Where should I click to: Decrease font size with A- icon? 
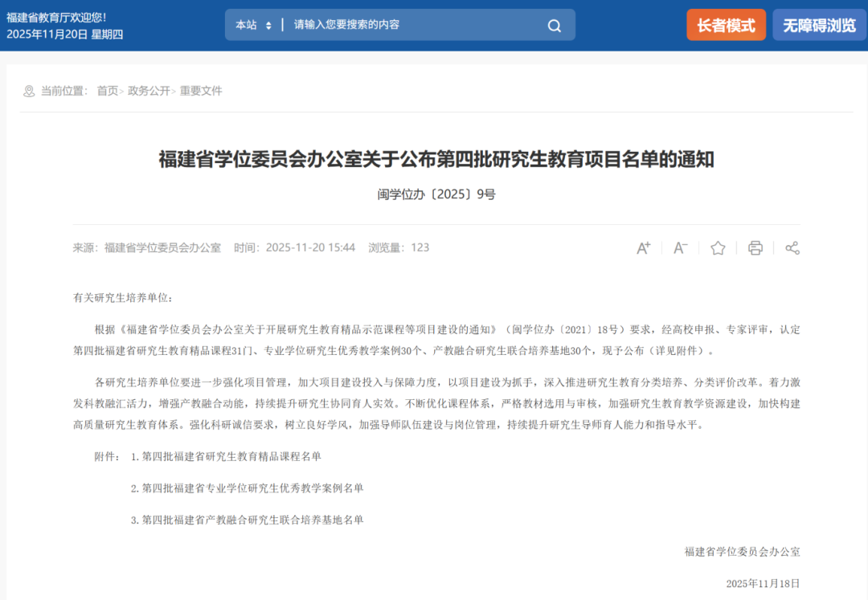click(x=680, y=248)
